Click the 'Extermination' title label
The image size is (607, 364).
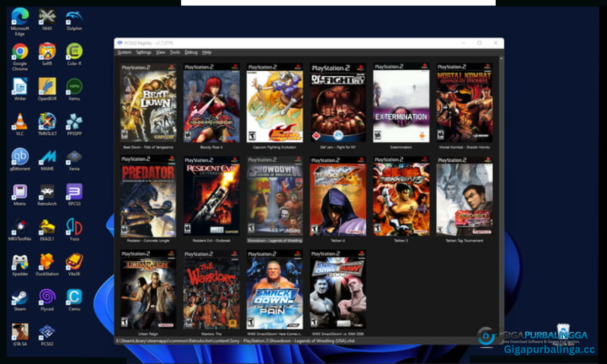[401, 147]
